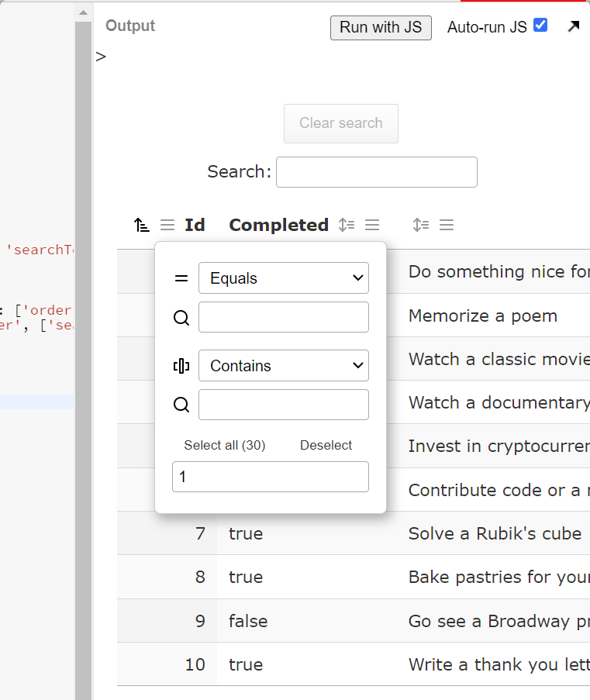Toggle the Auto-run JS checkbox
The image size is (590, 700).
tap(540, 26)
